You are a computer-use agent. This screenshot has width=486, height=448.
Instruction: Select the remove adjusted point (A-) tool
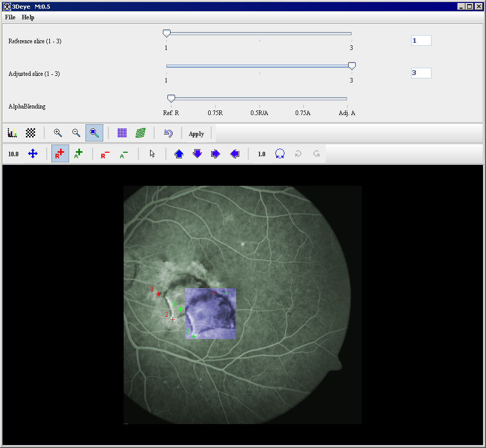tap(124, 154)
